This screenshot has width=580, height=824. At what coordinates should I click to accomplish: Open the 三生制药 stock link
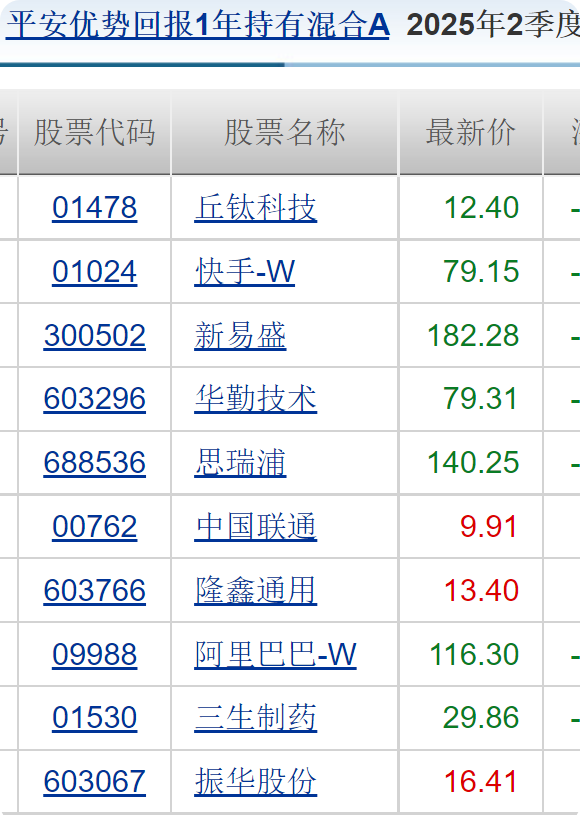(255, 718)
